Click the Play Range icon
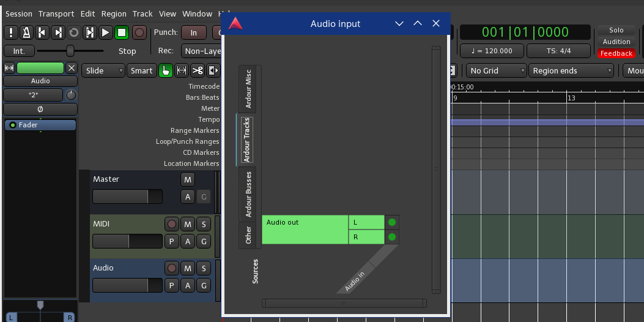The image size is (644, 322). coord(90,32)
